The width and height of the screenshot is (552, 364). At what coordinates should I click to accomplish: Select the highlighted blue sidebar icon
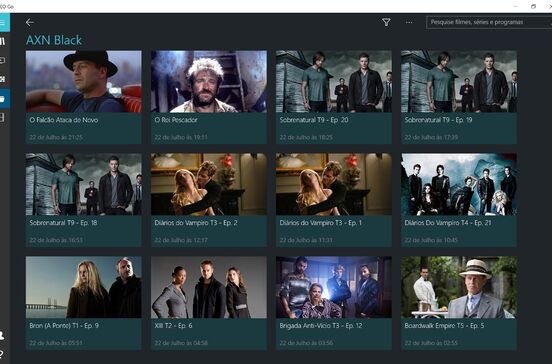pyautogui.click(x=4, y=99)
